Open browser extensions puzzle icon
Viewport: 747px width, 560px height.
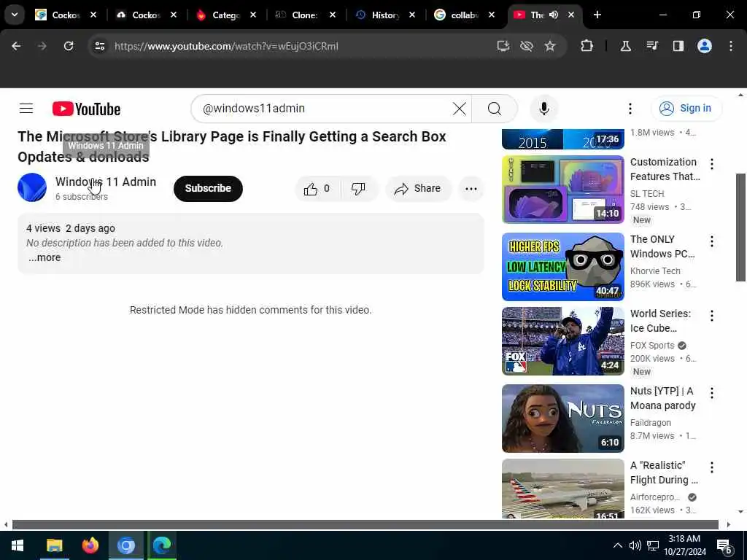point(587,46)
